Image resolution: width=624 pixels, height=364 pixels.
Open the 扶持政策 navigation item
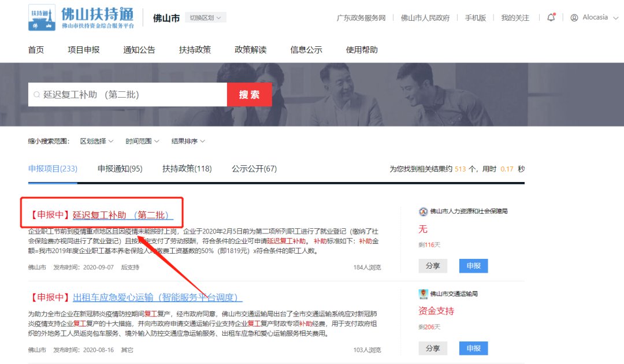(195, 50)
